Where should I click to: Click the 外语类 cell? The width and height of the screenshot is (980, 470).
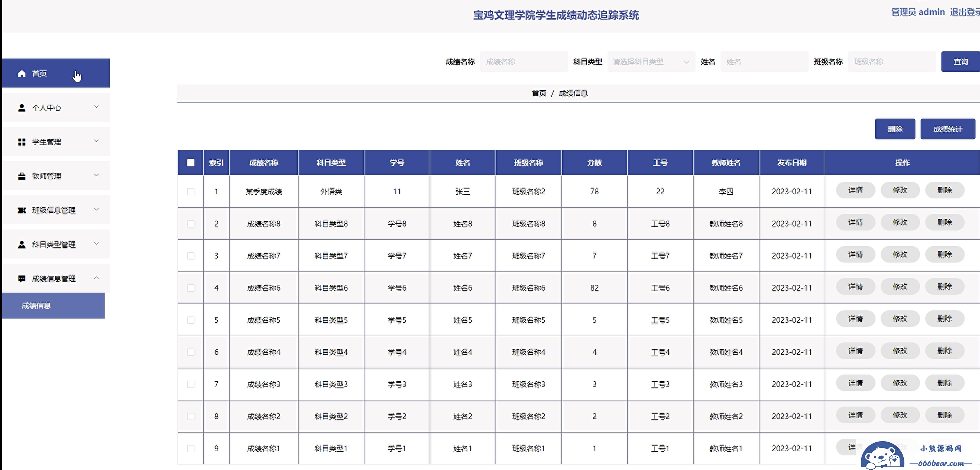pos(331,192)
